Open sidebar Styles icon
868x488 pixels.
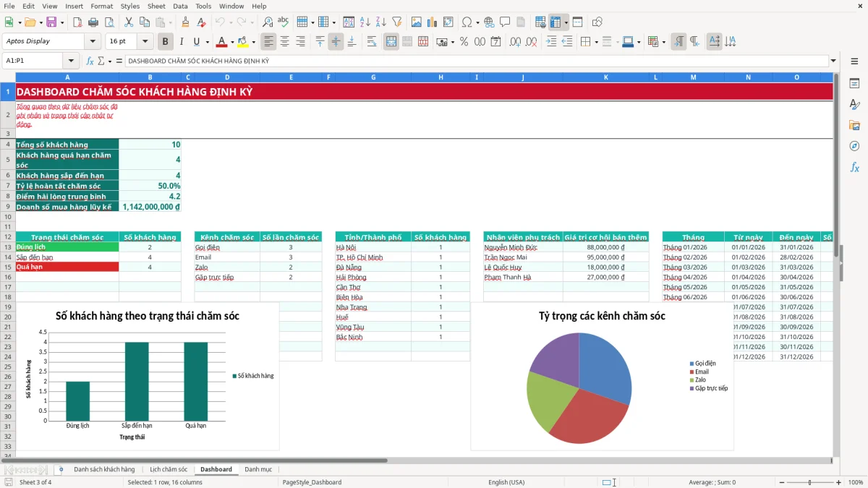click(x=854, y=105)
